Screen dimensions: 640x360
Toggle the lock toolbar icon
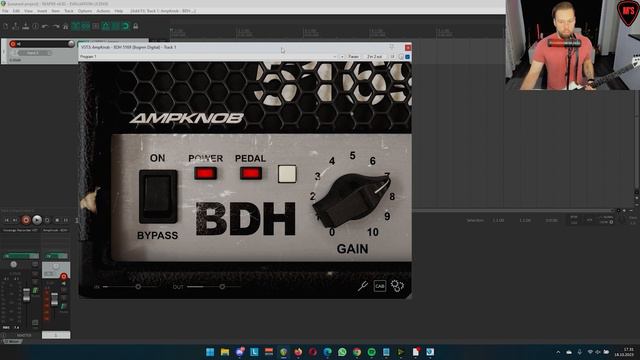click(x=136, y=26)
